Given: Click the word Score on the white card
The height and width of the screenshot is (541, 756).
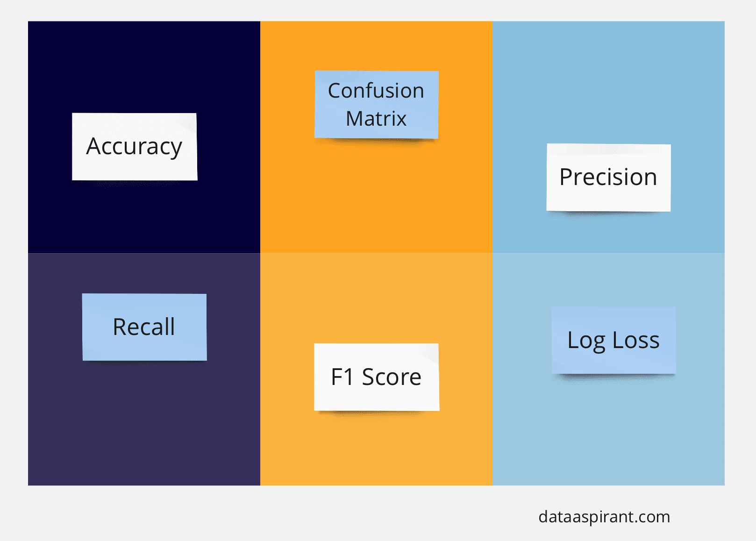Looking at the screenshot, I should click(392, 377).
